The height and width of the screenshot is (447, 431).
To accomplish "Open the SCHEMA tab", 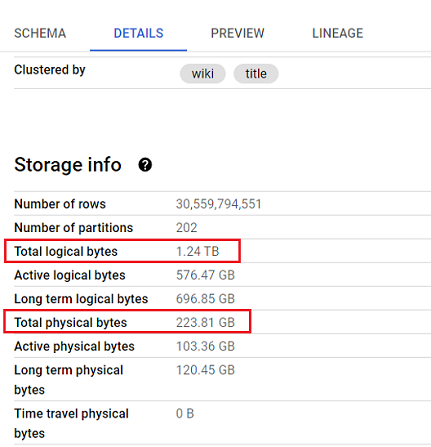I will [x=40, y=33].
